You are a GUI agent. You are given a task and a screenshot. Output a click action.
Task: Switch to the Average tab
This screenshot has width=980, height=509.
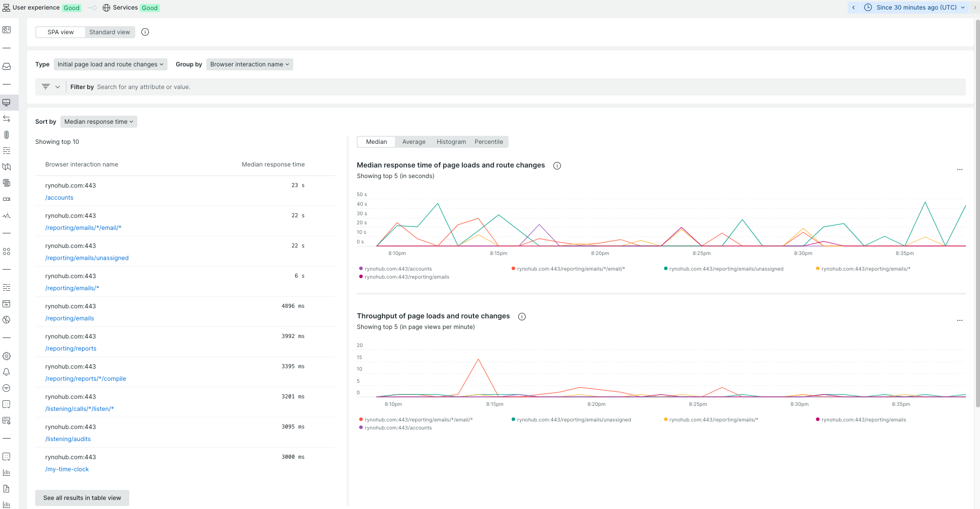point(414,142)
